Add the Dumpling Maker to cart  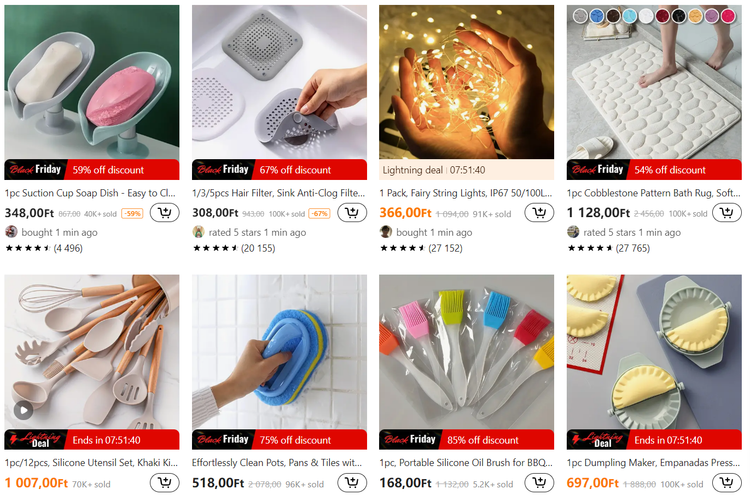coord(727,483)
